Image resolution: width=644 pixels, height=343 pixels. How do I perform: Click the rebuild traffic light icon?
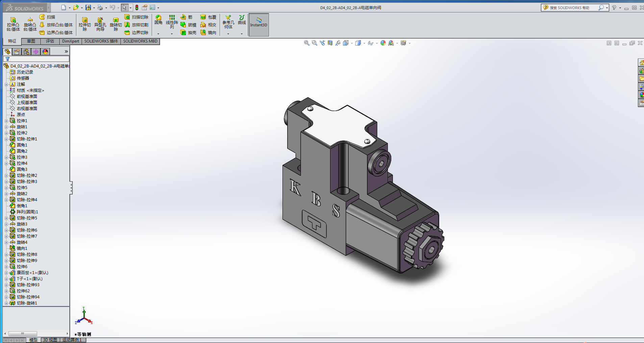point(137,7)
